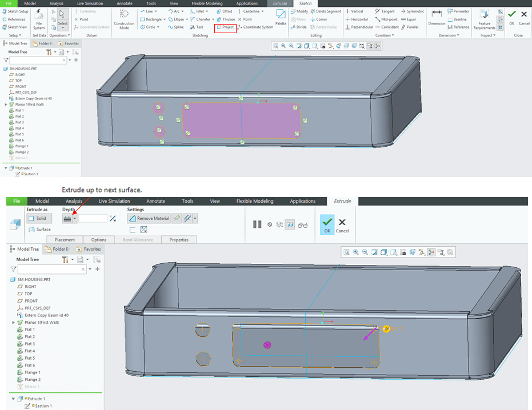Select the Spline sketch tool
Viewport: 532px width, 410px height.
tap(175, 27)
